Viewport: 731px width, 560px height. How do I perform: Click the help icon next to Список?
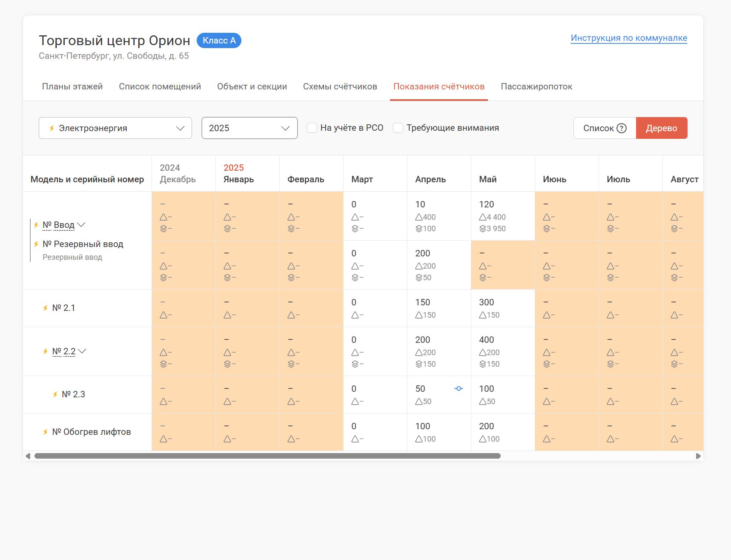coord(622,128)
